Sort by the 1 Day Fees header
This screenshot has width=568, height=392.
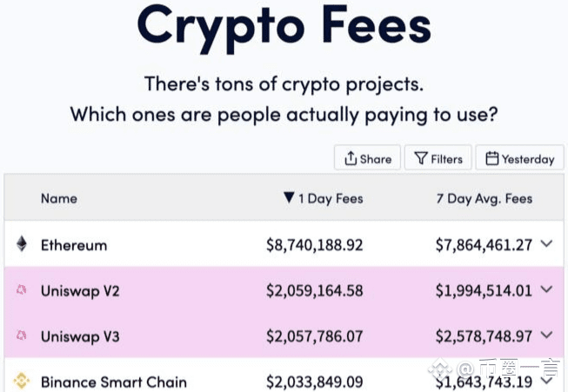(331, 199)
